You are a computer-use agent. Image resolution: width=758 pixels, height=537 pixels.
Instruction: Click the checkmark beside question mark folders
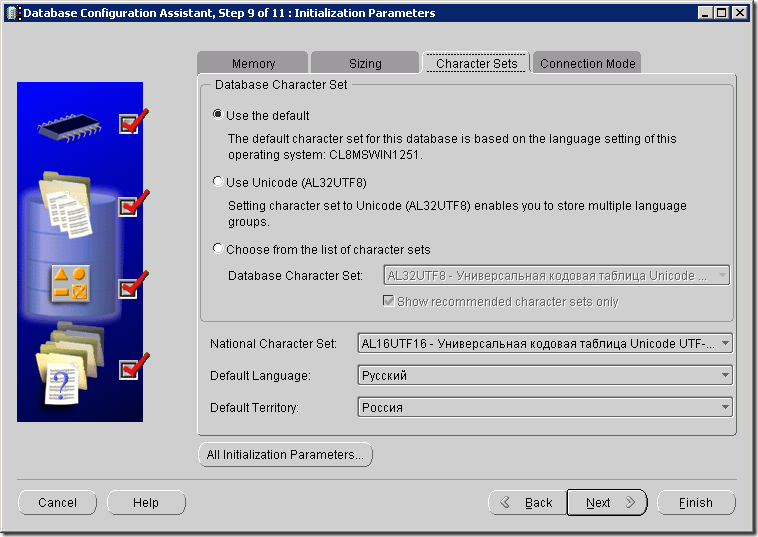[133, 366]
